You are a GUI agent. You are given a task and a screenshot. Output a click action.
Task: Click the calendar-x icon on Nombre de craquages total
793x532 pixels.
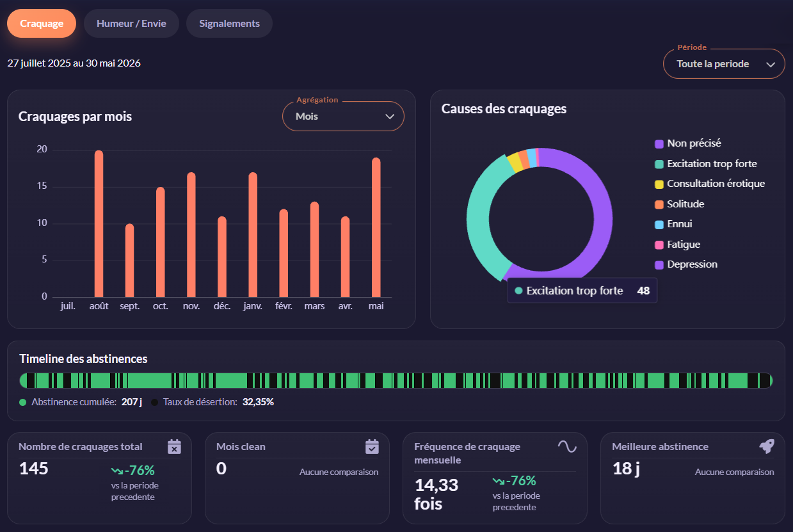(174, 446)
